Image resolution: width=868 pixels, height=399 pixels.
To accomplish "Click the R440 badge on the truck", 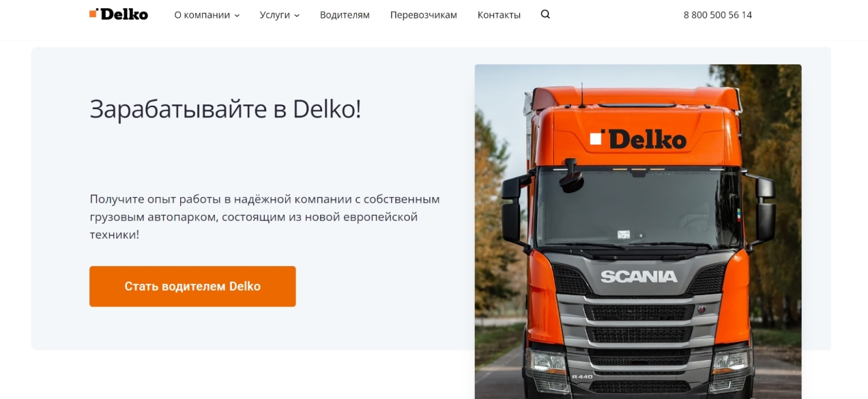I will point(581,376).
